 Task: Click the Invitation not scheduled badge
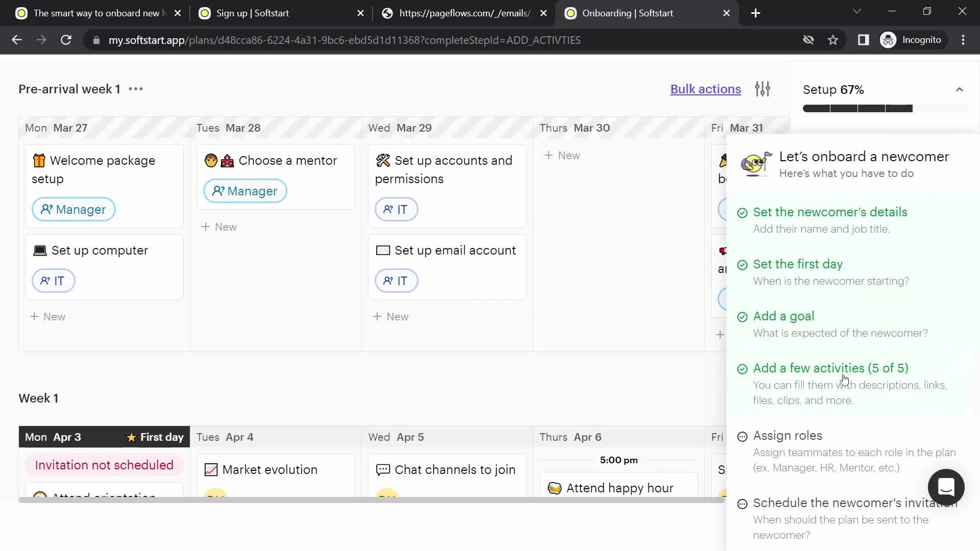(104, 465)
